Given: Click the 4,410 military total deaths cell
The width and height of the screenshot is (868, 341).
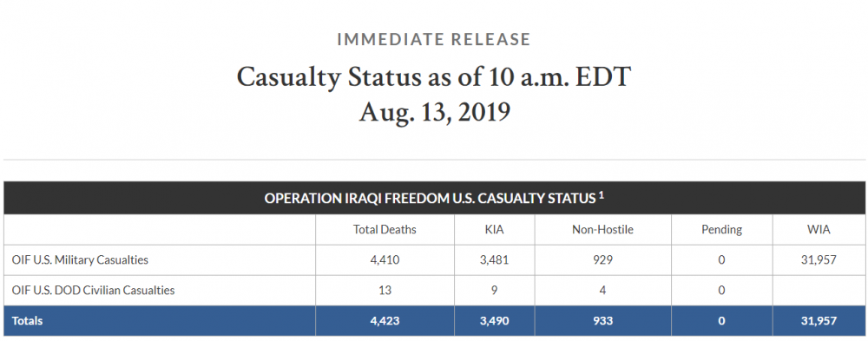Looking at the screenshot, I should coord(385,260).
